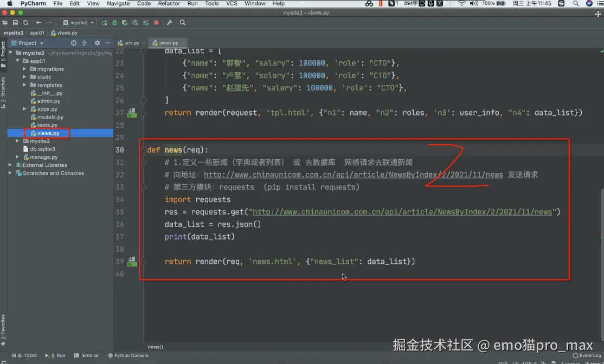This screenshot has height=364, width=604.
Task: Expand the apps.py node
Action: [24, 109]
